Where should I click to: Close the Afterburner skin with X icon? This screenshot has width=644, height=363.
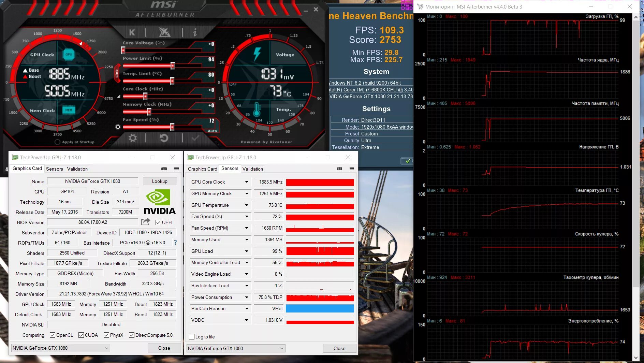click(x=316, y=10)
